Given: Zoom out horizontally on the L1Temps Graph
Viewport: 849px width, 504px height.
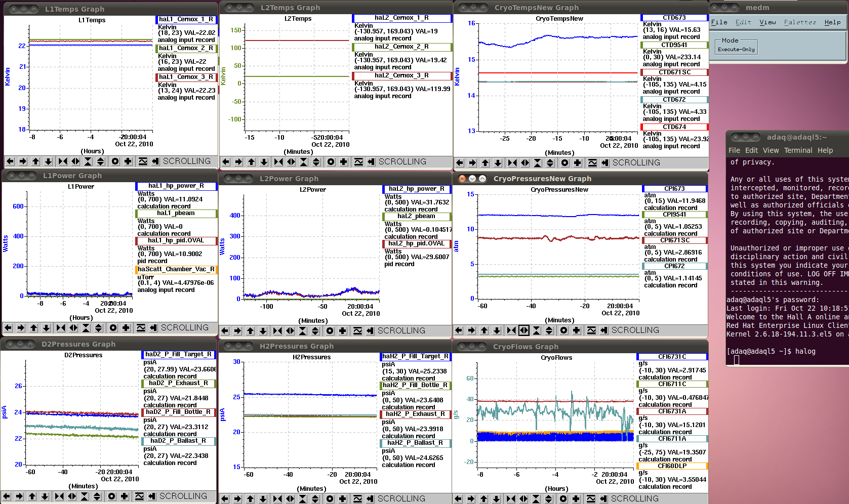Looking at the screenshot, I should 75,161.
